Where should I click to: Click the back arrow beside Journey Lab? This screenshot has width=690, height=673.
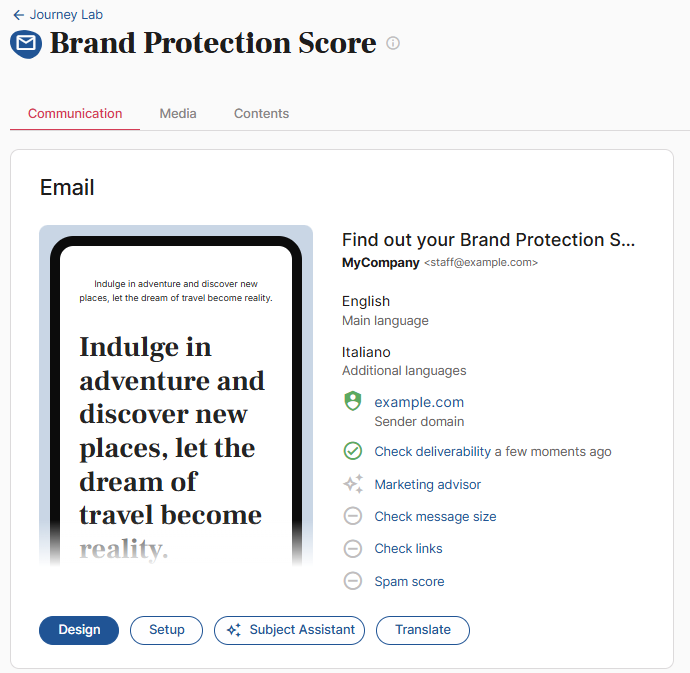tap(18, 15)
